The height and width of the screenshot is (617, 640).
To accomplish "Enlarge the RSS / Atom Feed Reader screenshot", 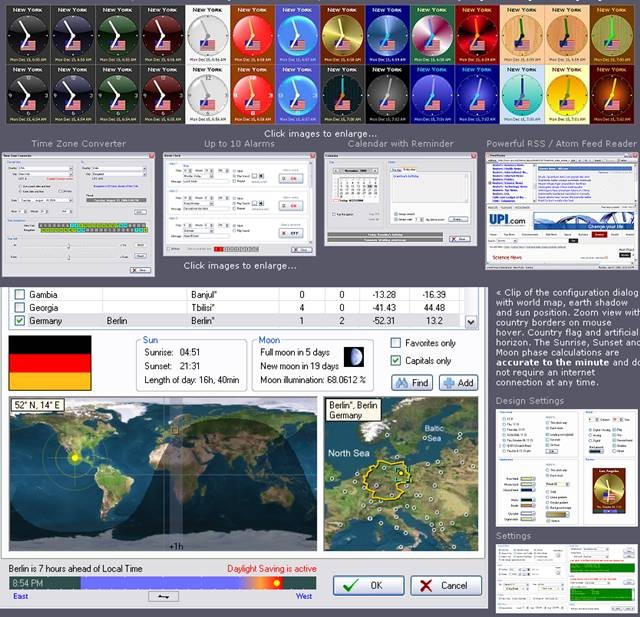I will pos(562,210).
